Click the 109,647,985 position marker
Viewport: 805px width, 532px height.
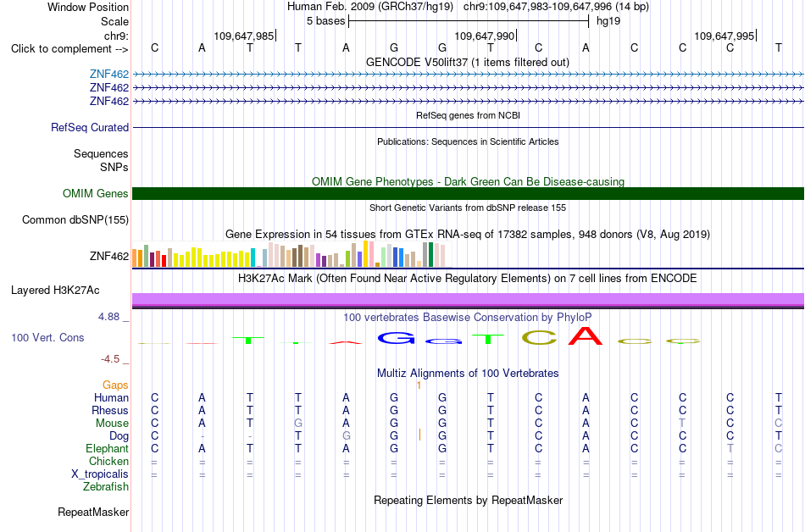coord(244,36)
